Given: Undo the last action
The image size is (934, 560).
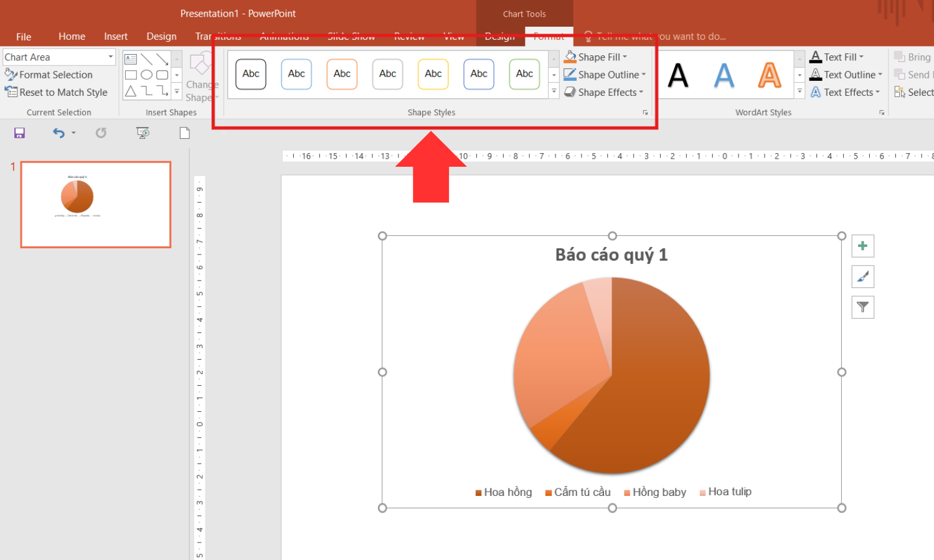Looking at the screenshot, I should [58, 133].
